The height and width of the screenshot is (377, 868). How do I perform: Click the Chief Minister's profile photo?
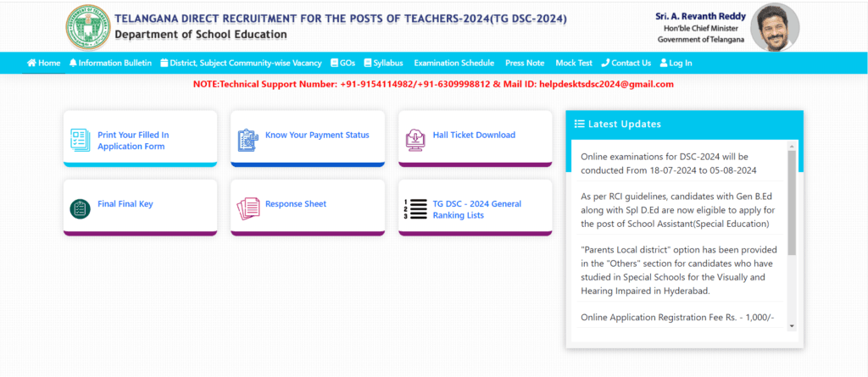pyautogui.click(x=774, y=26)
